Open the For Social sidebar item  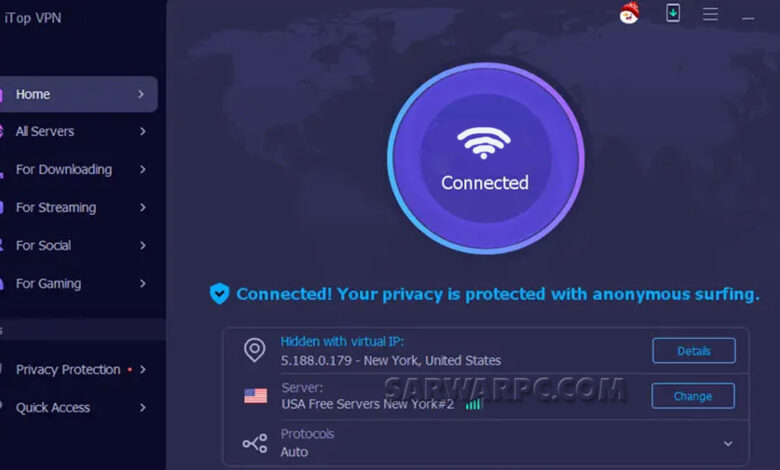click(79, 246)
